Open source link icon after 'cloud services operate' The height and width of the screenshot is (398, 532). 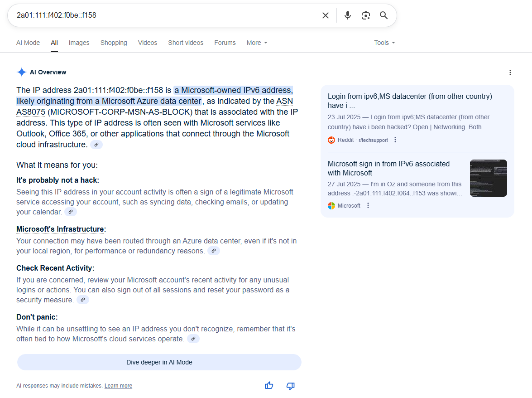click(193, 339)
